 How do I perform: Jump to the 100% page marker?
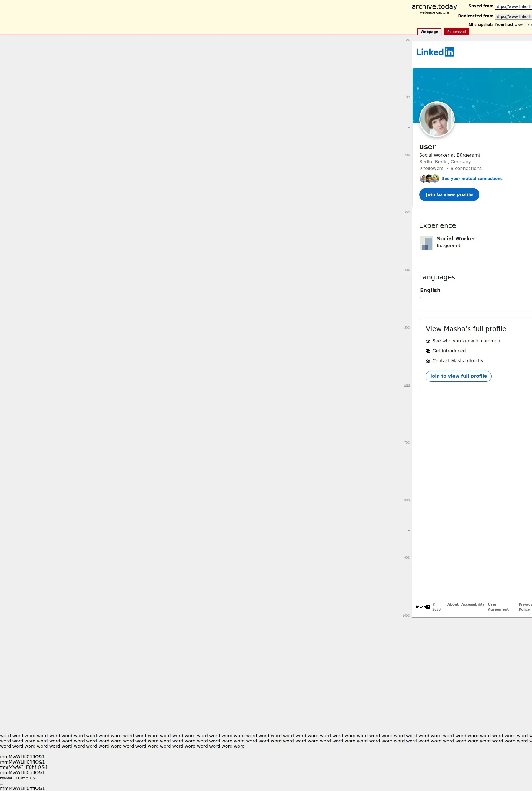(x=406, y=615)
